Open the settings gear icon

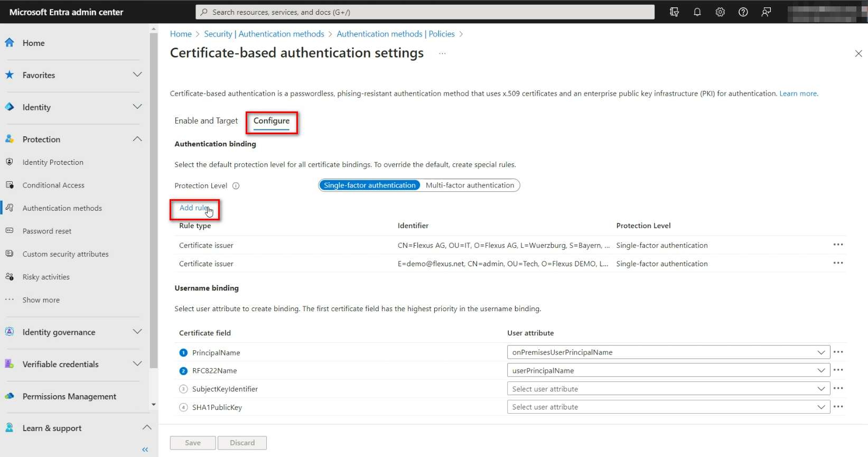point(720,12)
